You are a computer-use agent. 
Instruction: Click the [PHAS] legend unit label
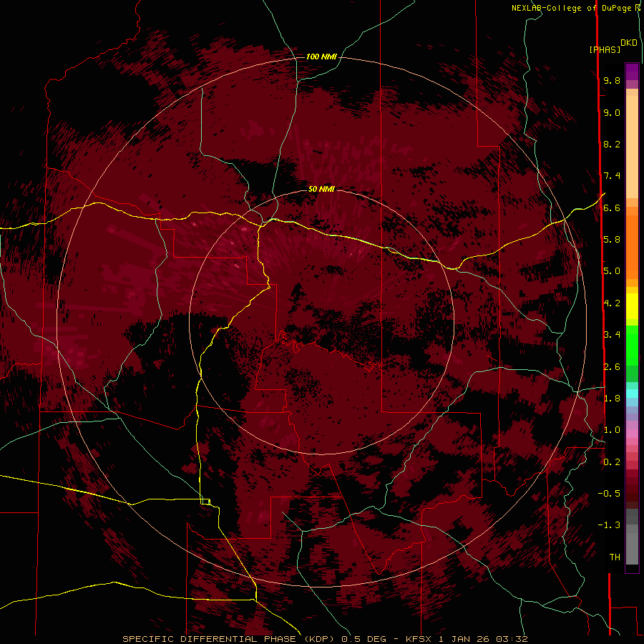[x=605, y=49]
